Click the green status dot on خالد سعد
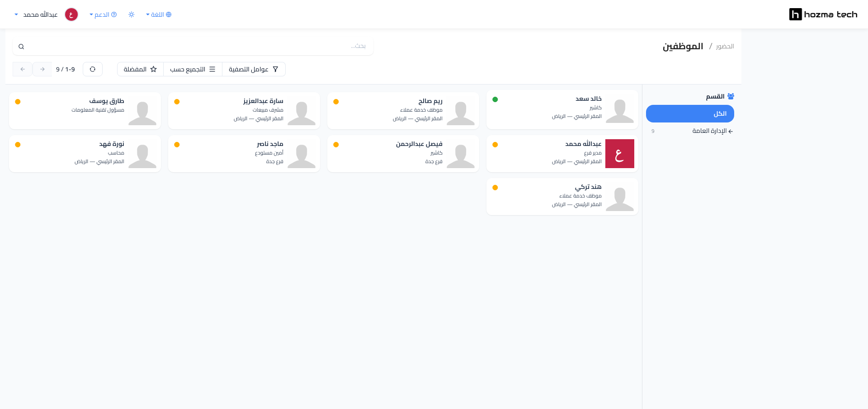Image resolution: width=868 pixels, height=409 pixels. (x=495, y=99)
